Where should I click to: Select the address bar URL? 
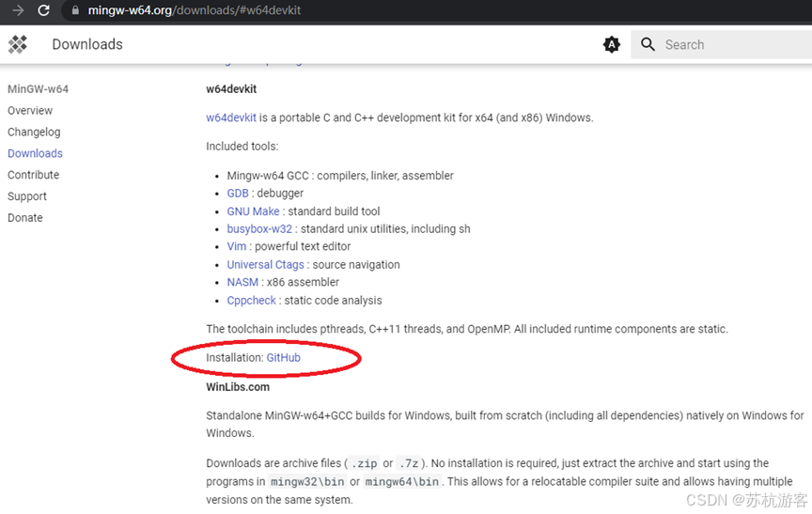click(195, 10)
